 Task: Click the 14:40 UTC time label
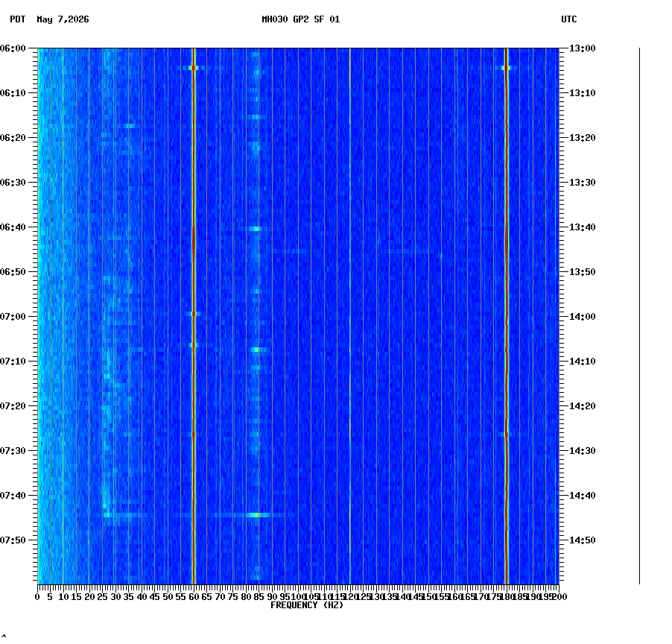[583, 496]
